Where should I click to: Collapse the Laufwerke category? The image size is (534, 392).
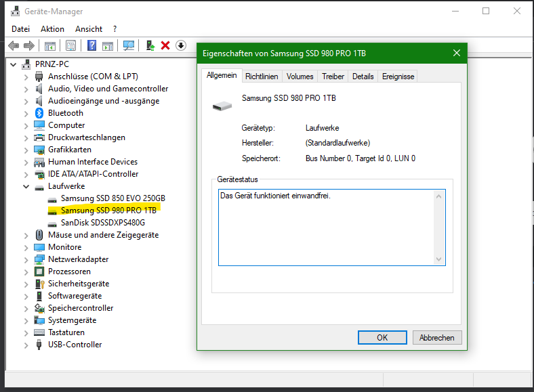(x=26, y=186)
